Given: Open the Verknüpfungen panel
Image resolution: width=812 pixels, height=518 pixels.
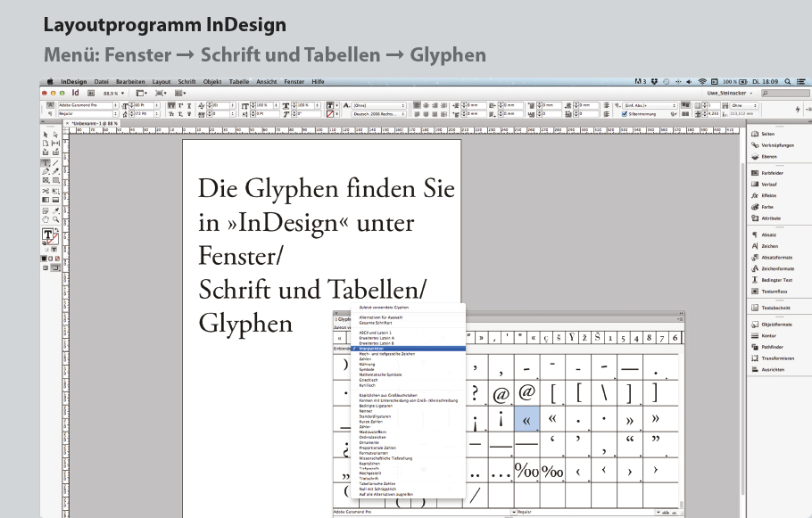Looking at the screenshot, I should [772, 145].
